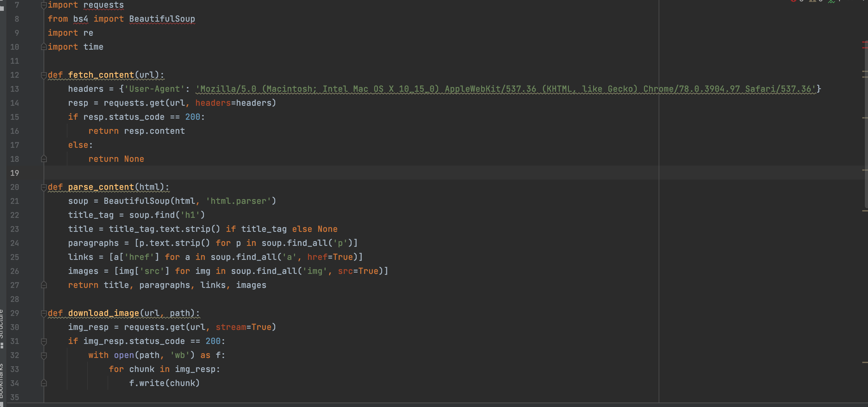Click 're' module name on line 9
The height and width of the screenshot is (407, 868).
(x=88, y=33)
